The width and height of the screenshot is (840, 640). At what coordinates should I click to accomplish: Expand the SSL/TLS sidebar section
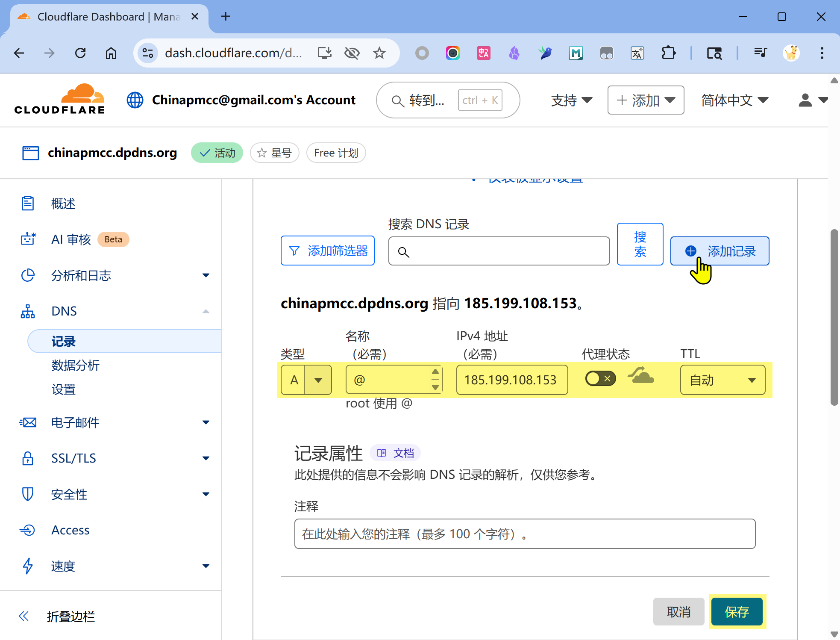coord(206,458)
